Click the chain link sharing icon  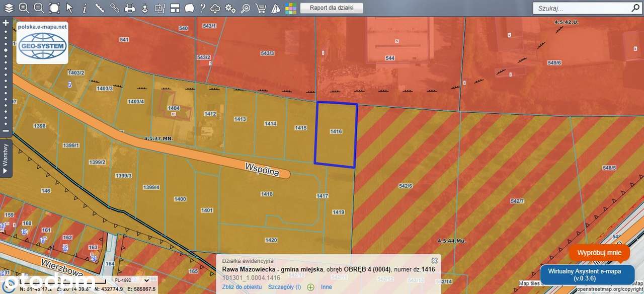tap(115, 8)
